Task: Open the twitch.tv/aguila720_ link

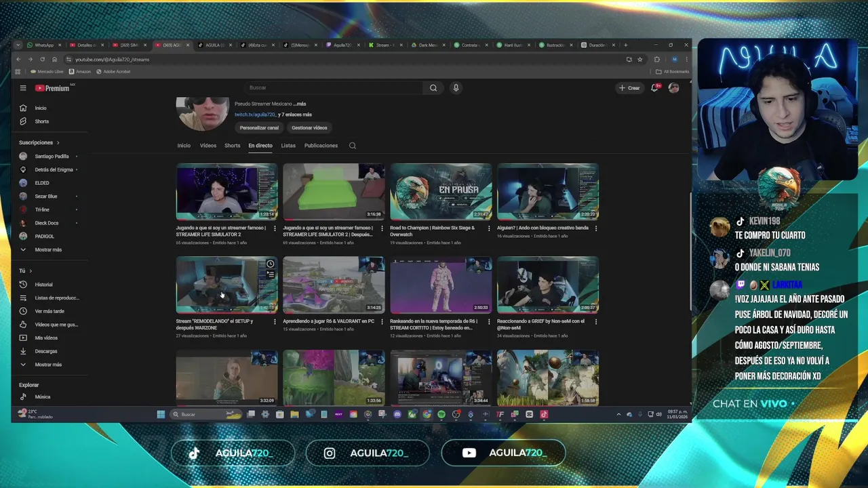Action: [255, 115]
